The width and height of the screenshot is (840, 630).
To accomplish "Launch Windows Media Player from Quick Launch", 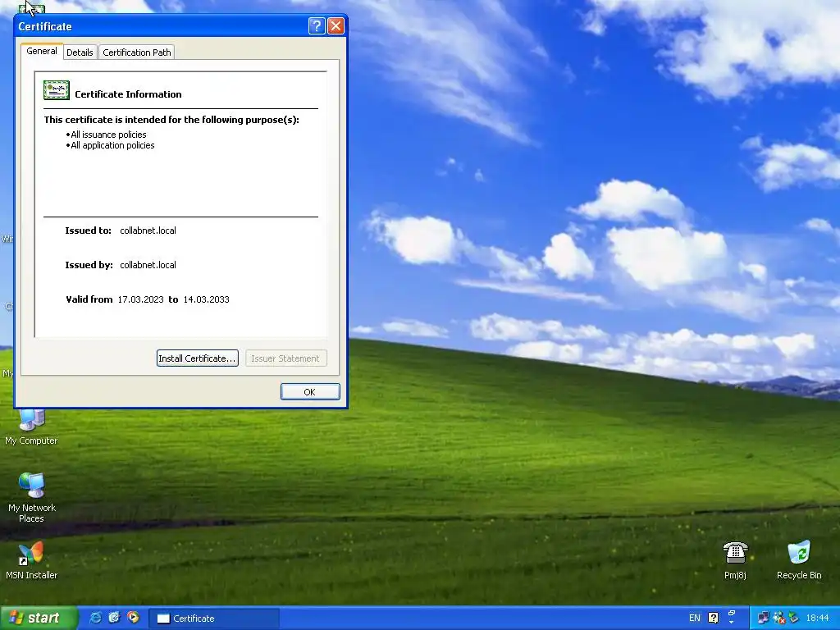I will tap(133, 618).
